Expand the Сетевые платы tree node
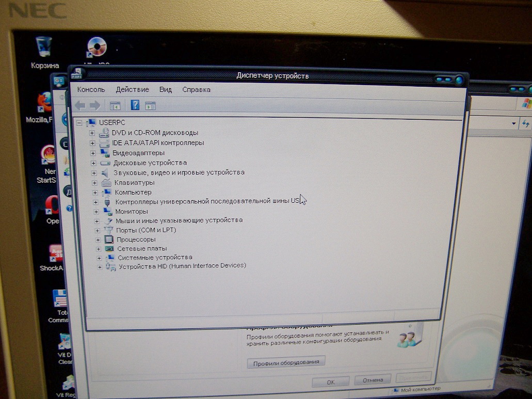The image size is (532, 399). tap(100, 249)
